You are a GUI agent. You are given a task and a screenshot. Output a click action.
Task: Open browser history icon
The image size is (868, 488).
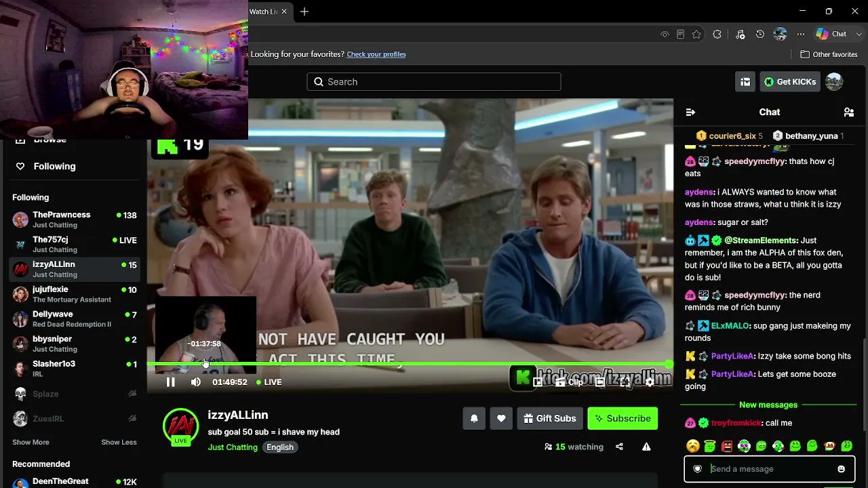[760, 35]
